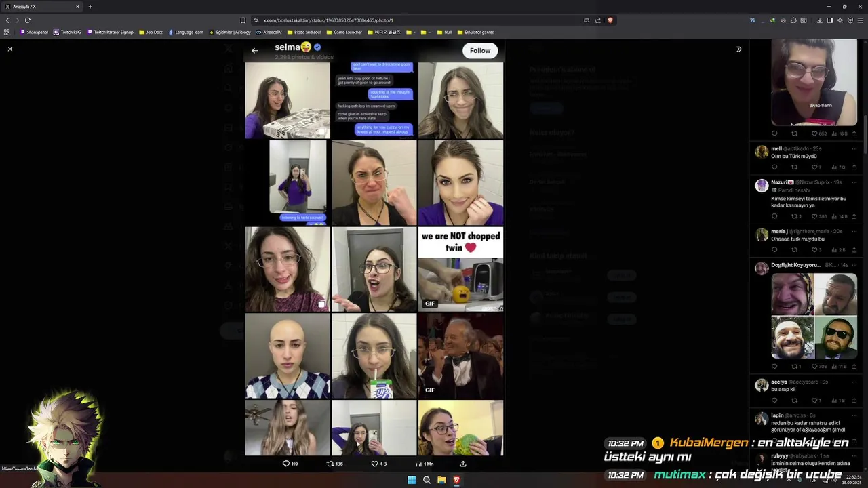
Task: Bookmark this page icon in address bar
Action: 243,20
